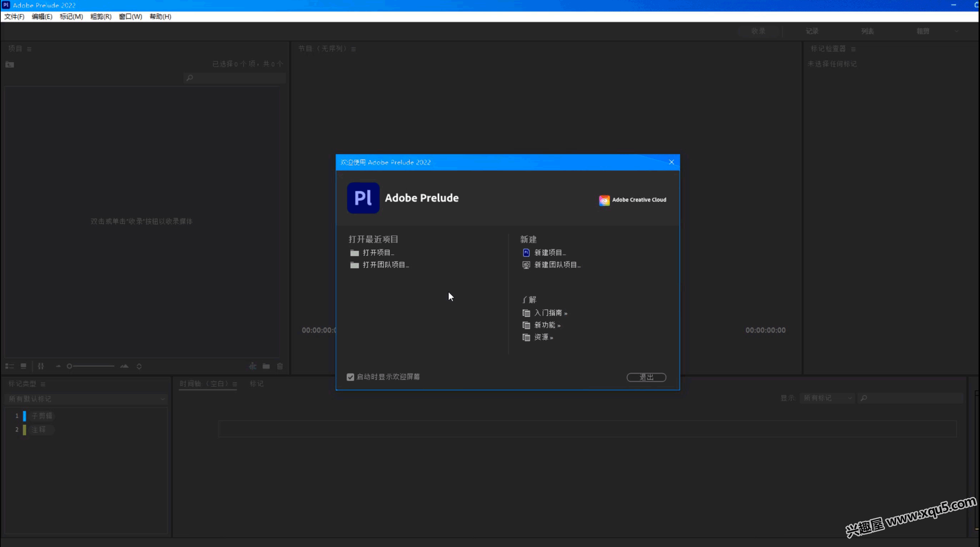Open the 文件(F) menu
Screen dimensions: 980x547
click(14, 16)
